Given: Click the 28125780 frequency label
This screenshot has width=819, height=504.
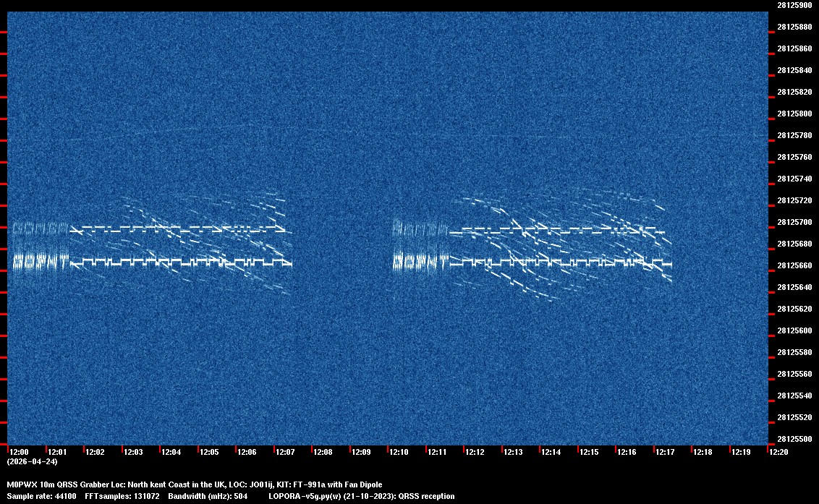Looking at the screenshot, I should tap(793, 135).
